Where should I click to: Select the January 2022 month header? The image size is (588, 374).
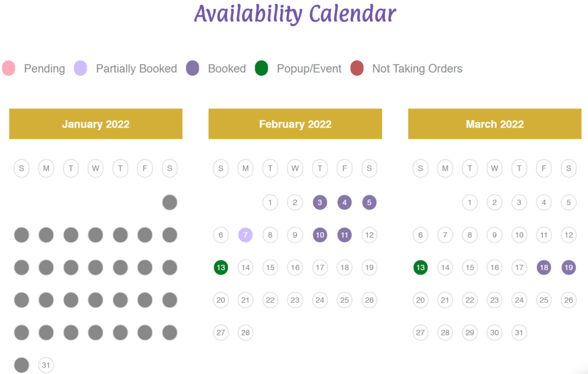point(96,124)
